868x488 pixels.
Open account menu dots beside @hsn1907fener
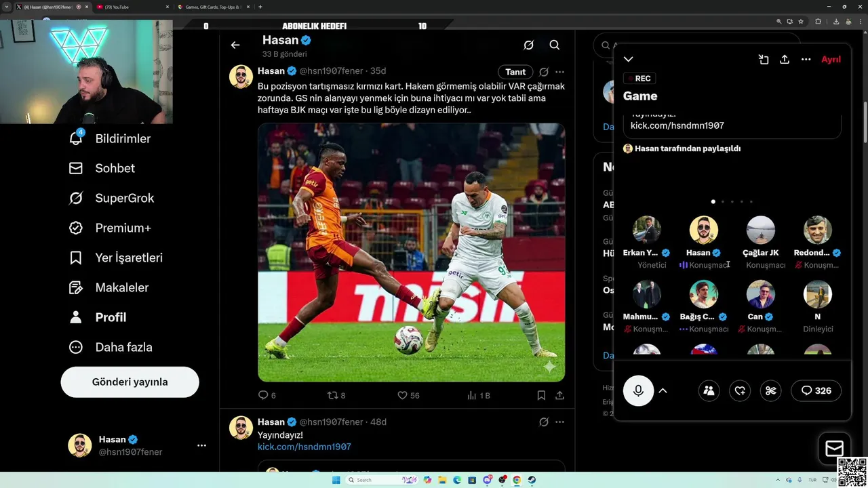pyautogui.click(x=201, y=445)
